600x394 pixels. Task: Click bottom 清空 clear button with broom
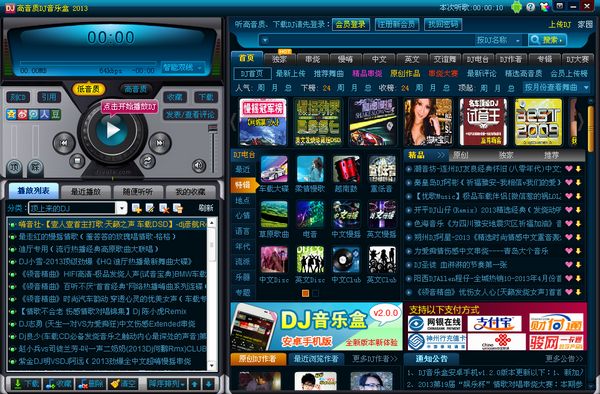[123, 384]
